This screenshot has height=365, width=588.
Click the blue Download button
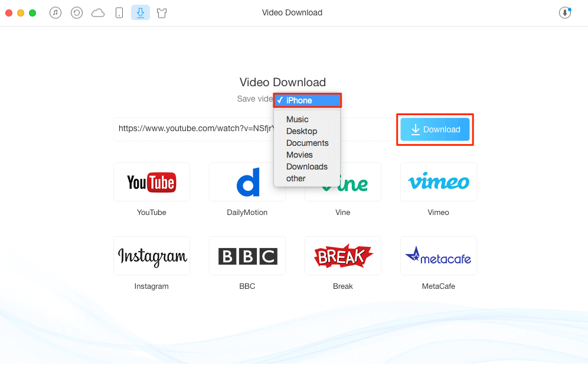435,129
